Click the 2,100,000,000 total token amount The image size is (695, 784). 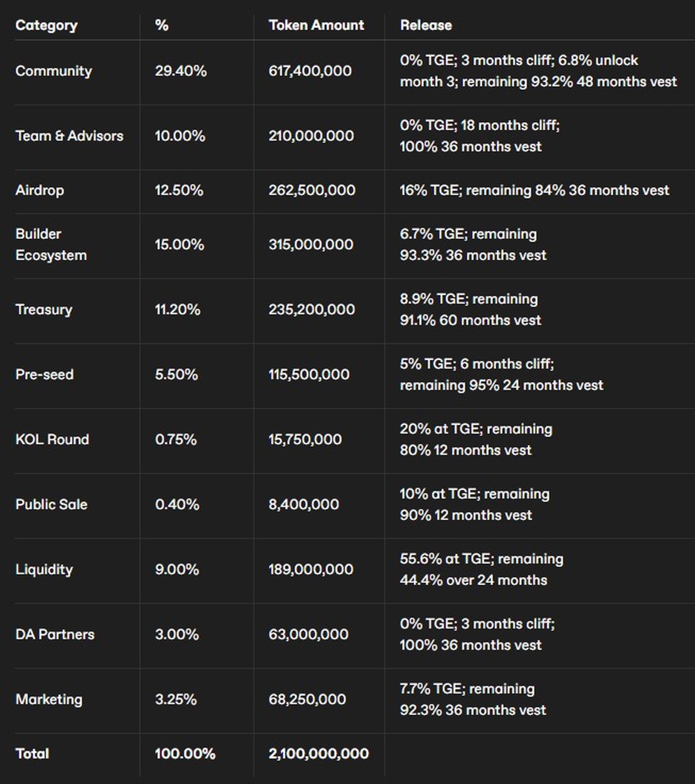point(319,753)
